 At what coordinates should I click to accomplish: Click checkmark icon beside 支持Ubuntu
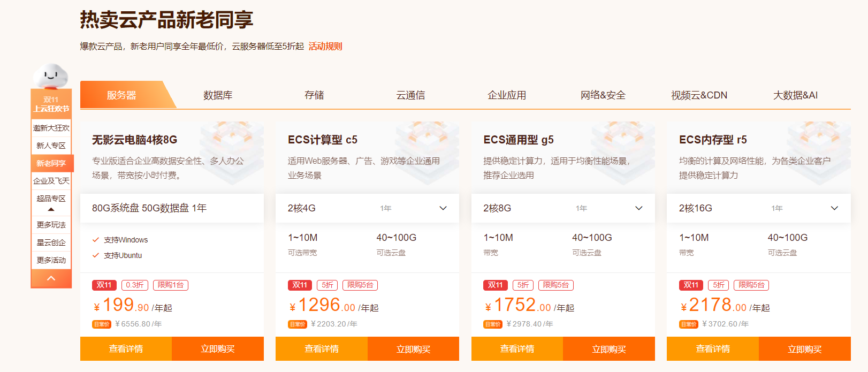96,255
